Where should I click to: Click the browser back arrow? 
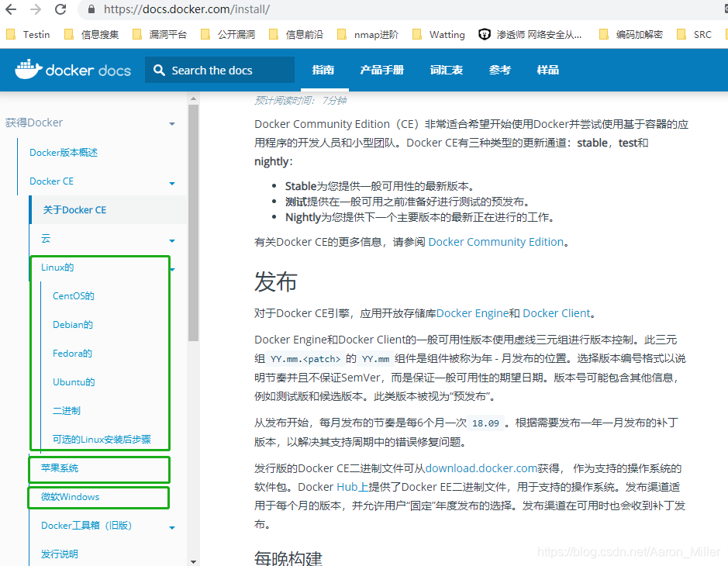point(11,9)
